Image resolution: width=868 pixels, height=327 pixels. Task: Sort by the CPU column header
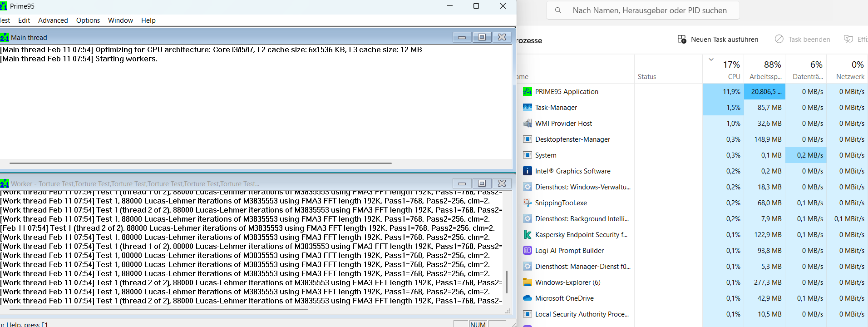click(x=723, y=69)
